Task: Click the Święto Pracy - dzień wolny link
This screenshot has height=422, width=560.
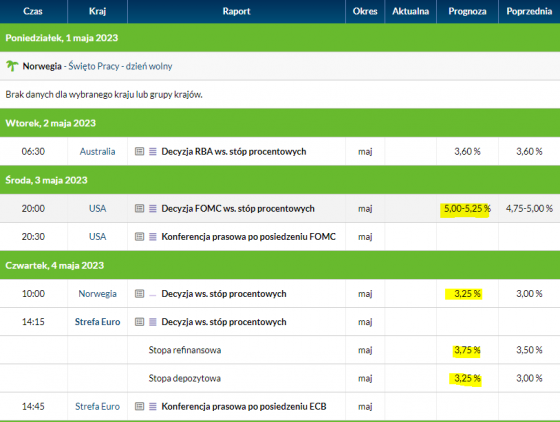Action: point(120,66)
